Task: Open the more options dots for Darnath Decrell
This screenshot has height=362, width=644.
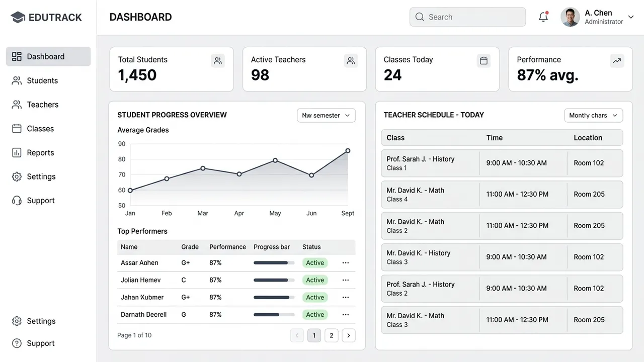Action: (346, 315)
